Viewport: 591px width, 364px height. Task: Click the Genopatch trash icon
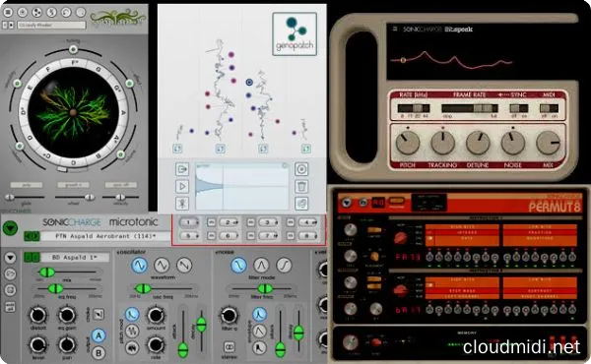pos(301,186)
